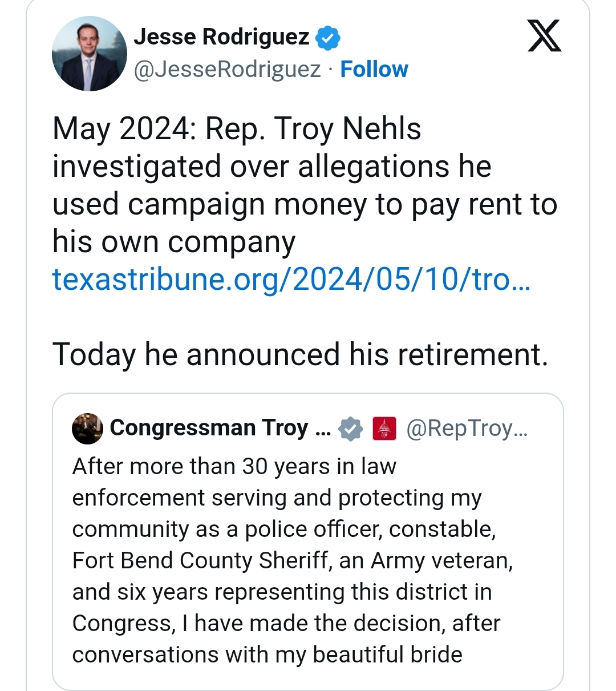This screenshot has width=616, height=691.
Task: Click the Jesse Rodriguez display name
Action: coord(221,37)
